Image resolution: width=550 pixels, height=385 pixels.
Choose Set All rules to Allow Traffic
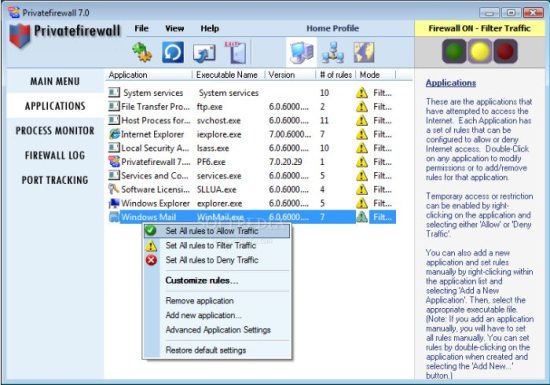click(217, 231)
